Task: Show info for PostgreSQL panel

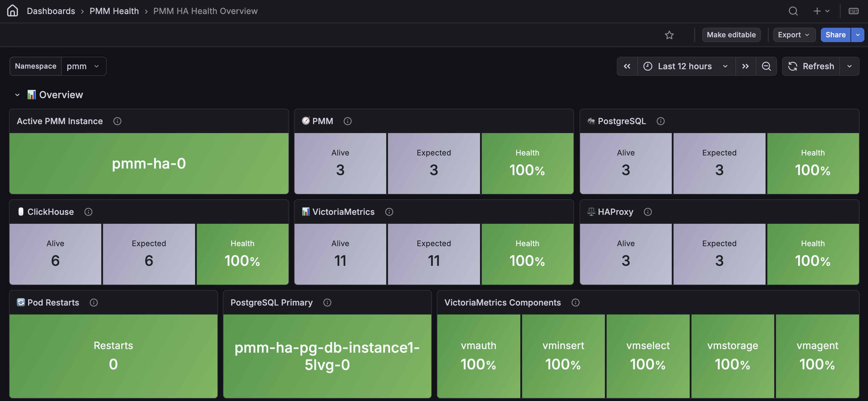Action: (x=660, y=121)
